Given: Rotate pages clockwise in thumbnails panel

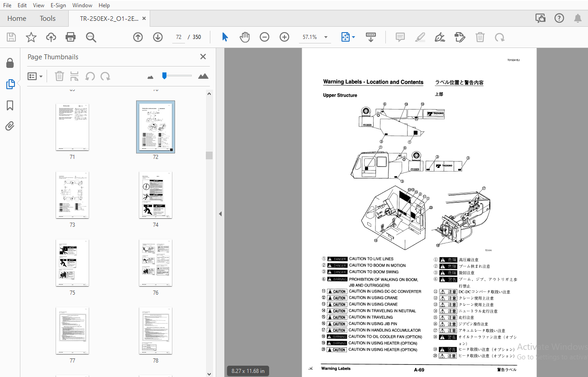Looking at the screenshot, I should [x=105, y=76].
